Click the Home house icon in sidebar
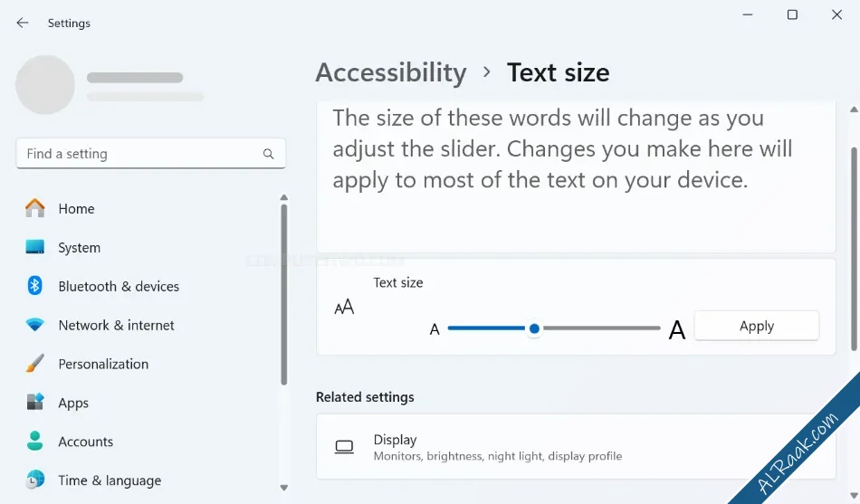This screenshot has height=504, width=860. point(35,208)
